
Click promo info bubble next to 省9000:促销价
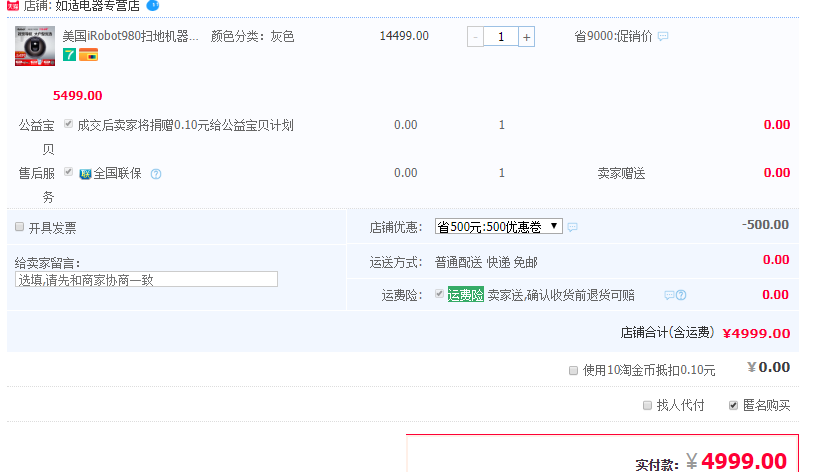[663, 36]
